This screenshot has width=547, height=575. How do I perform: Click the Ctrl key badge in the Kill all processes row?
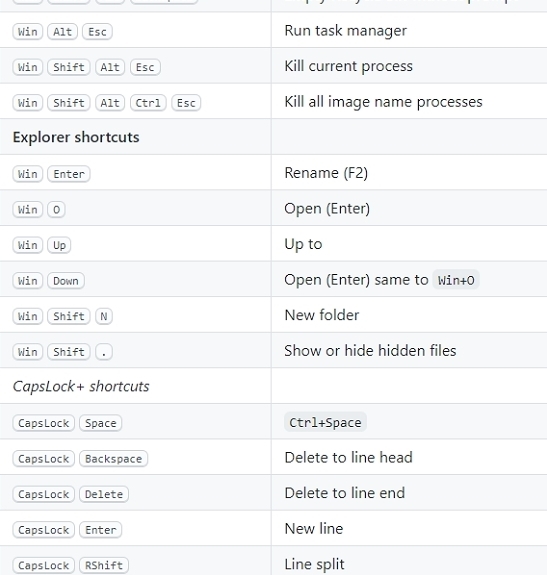148,103
